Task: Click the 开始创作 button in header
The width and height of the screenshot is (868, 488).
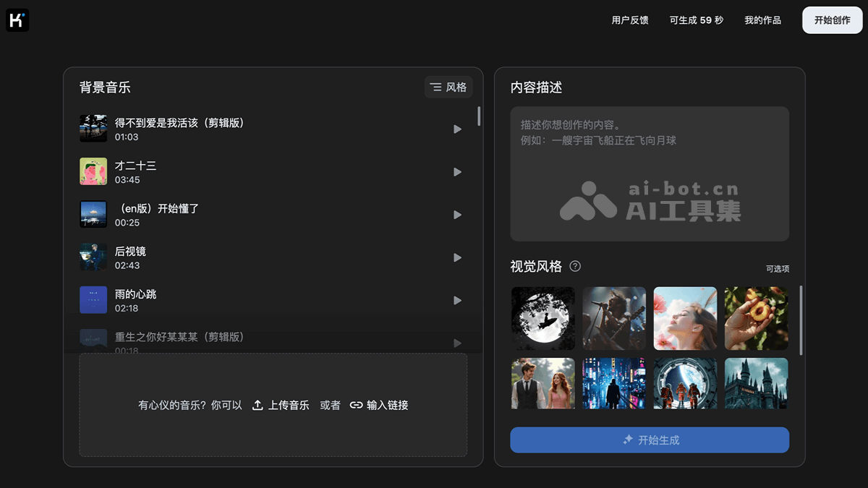Action: [832, 20]
